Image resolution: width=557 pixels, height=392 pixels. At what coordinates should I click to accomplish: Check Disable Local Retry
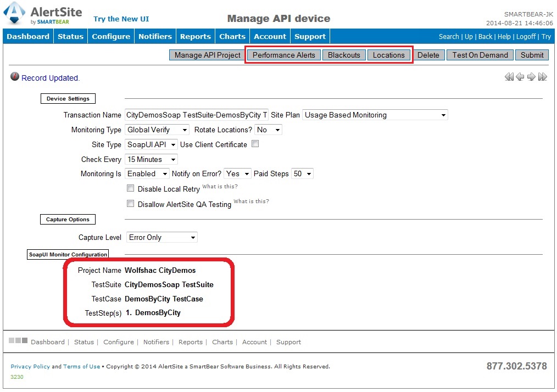click(130, 188)
